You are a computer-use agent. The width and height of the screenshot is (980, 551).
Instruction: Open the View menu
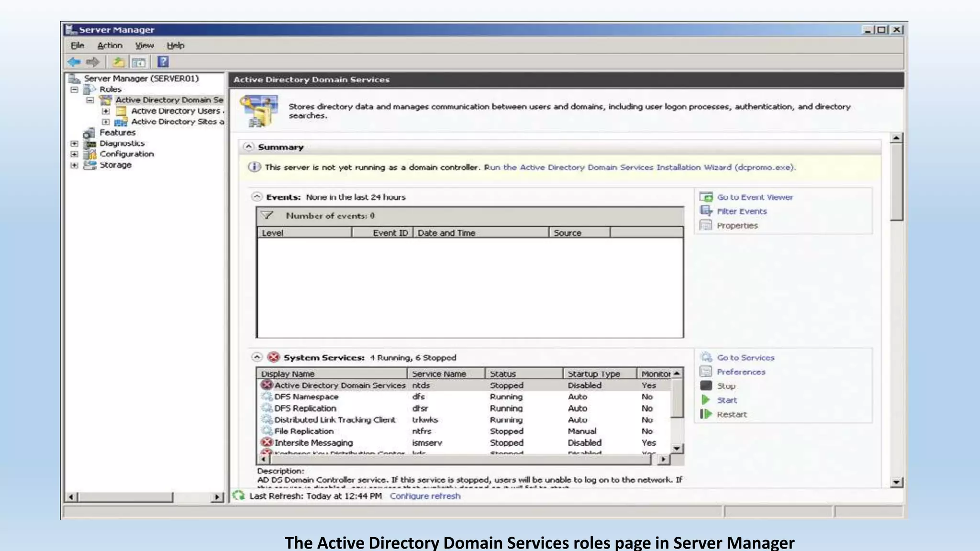click(x=144, y=45)
